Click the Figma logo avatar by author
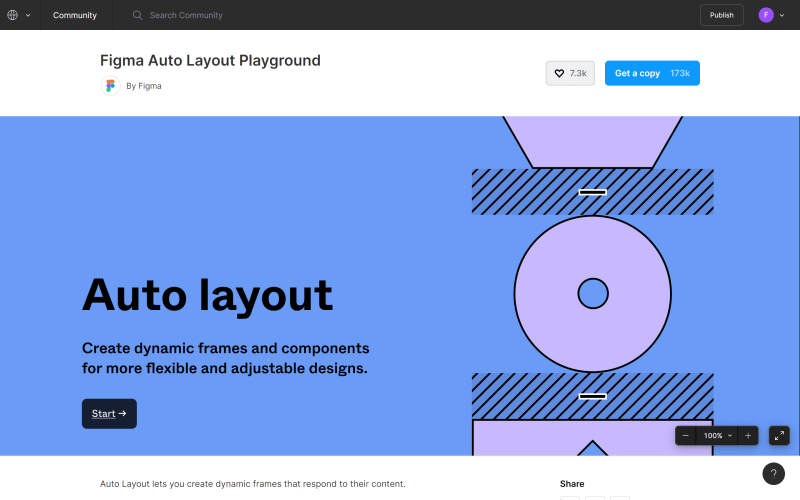800x500 pixels. click(x=110, y=86)
